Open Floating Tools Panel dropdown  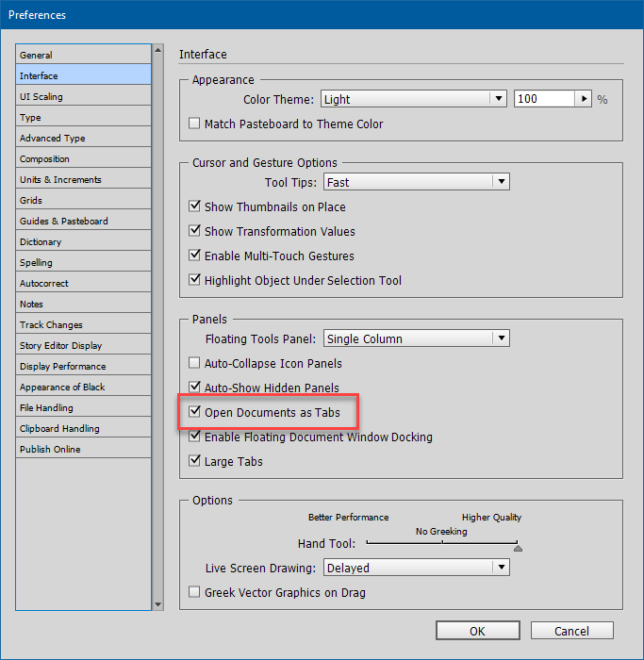(416, 338)
